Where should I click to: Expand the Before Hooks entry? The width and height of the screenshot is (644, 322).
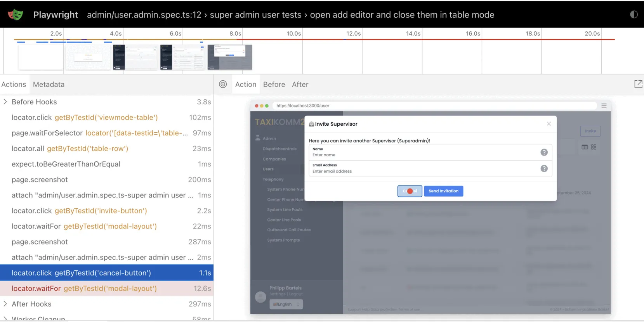tap(5, 102)
